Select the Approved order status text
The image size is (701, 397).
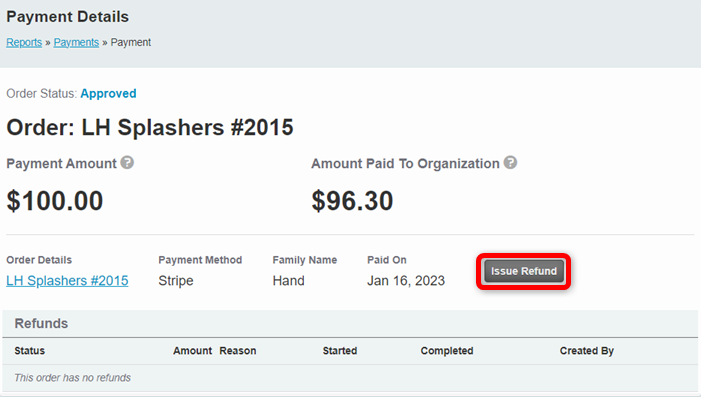pyautogui.click(x=108, y=93)
